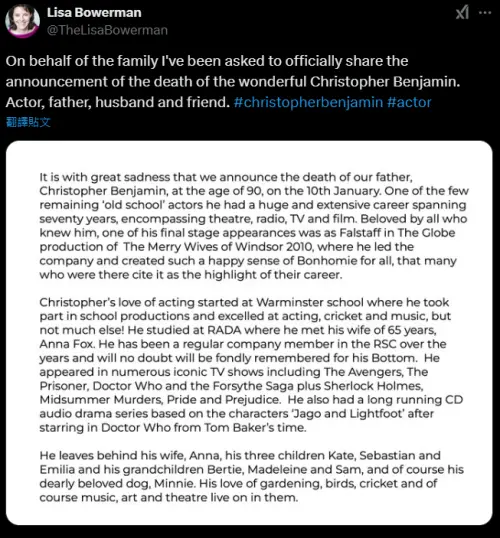Click 'Tom Baker's time' in the announcement
Screen dimensions: 500x538
click(x=255, y=428)
